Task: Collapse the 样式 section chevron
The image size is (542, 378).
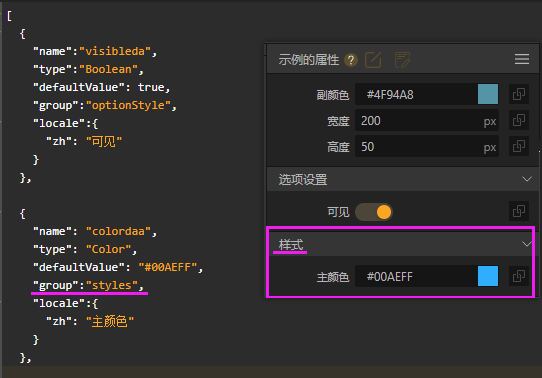Action: tap(526, 244)
